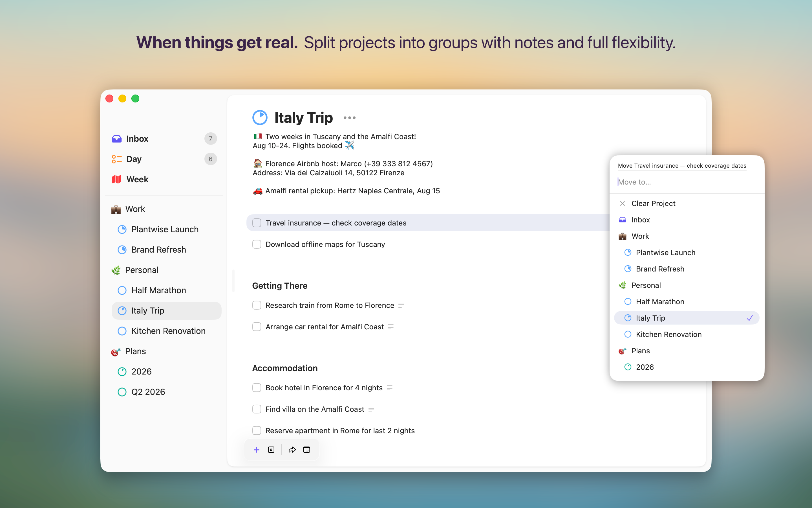Click the Inbox tray icon in move popup
Image resolution: width=812 pixels, height=508 pixels.
pos(623,220)
